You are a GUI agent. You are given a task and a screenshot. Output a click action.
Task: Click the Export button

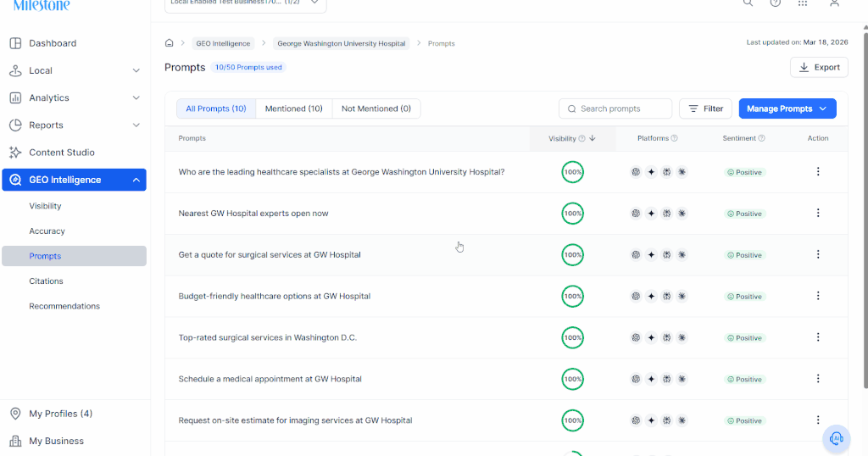coord(819,68)
